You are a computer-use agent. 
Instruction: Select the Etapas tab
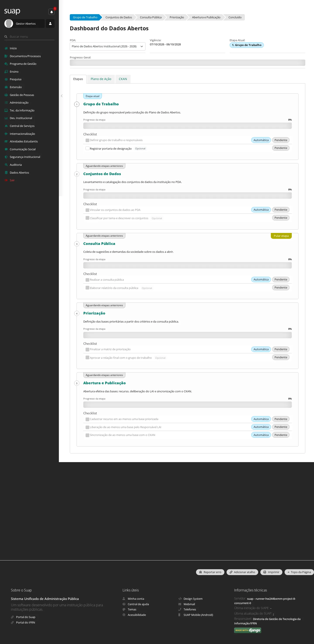(78, 79)
